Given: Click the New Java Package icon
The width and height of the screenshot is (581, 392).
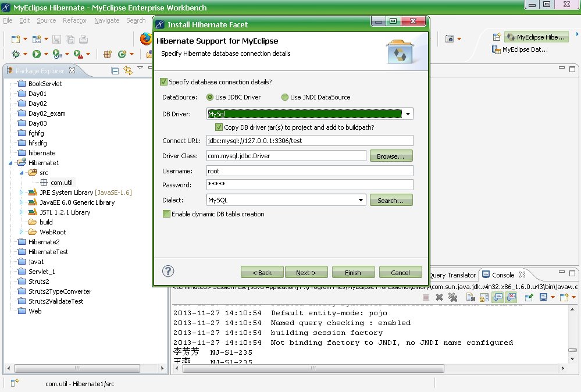Looking at the screenshot, I should point(108,54).
